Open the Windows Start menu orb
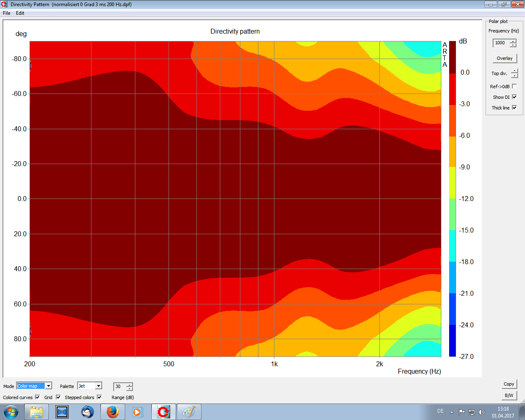525x420 pixels. [11, 411]
